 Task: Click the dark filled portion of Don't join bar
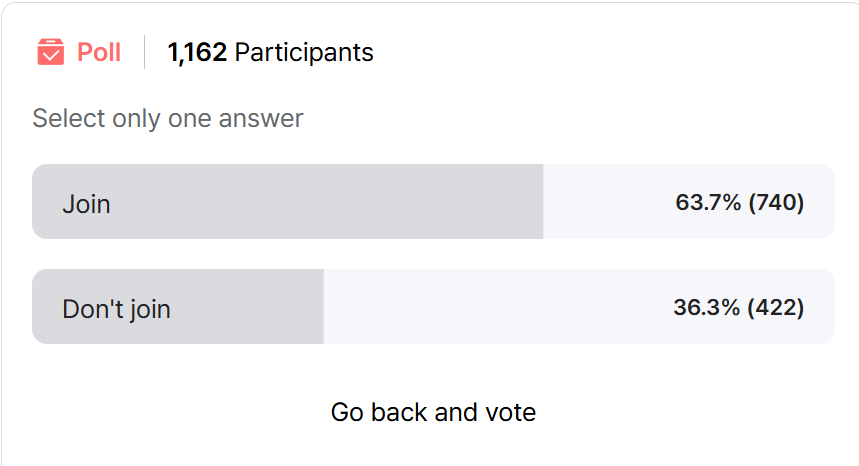pyautogui.click(x=250, y=307)
